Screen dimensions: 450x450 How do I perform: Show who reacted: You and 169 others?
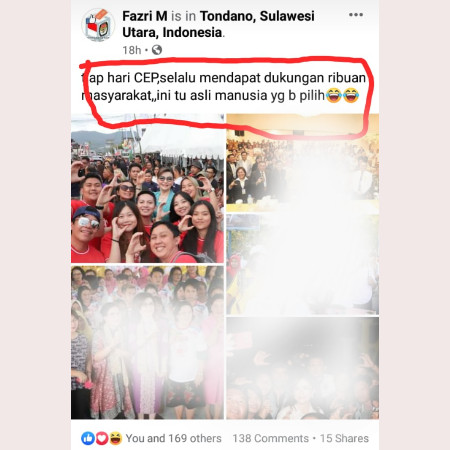[x=173, y=438]
